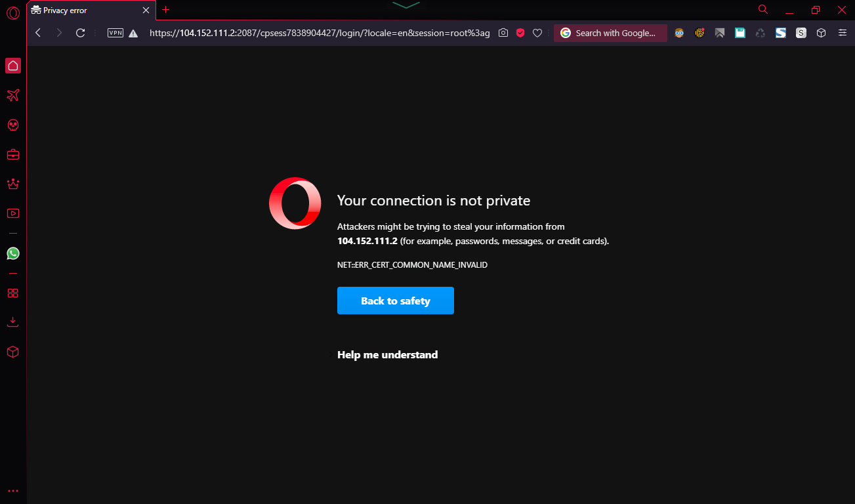855x504 pixels.
Task: Open the blue S extension icon
Action: tap(781, 33)
